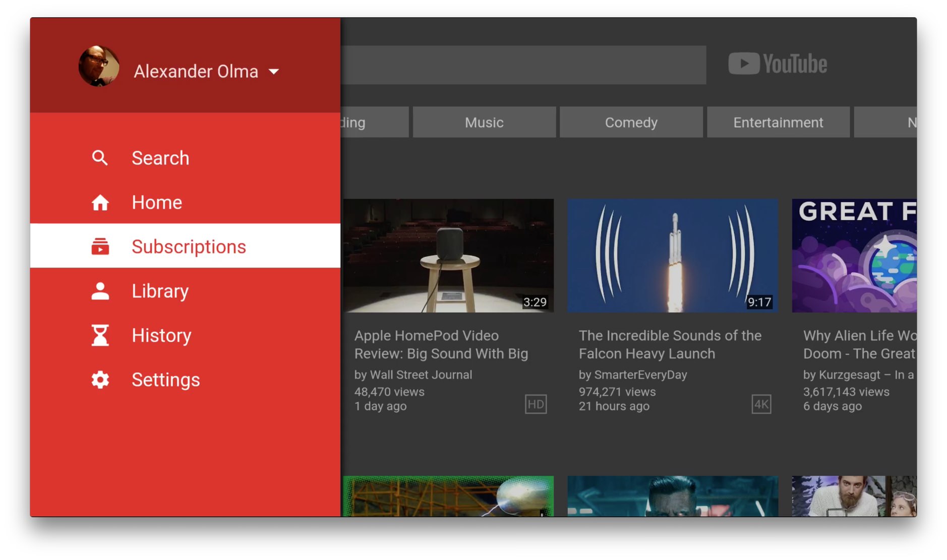This screenshot has width=947, height=560.
Task: Click the 3:29 duration label
Action: tap(535, 302)
